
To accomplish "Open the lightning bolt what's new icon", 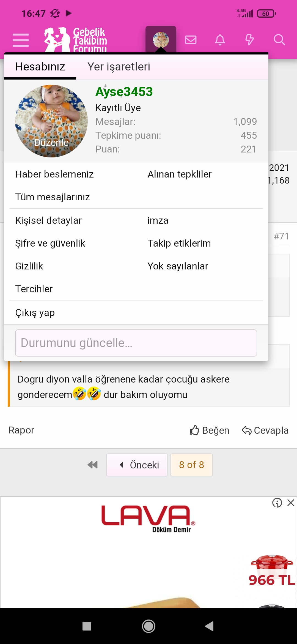I will [x=249, y=40].
